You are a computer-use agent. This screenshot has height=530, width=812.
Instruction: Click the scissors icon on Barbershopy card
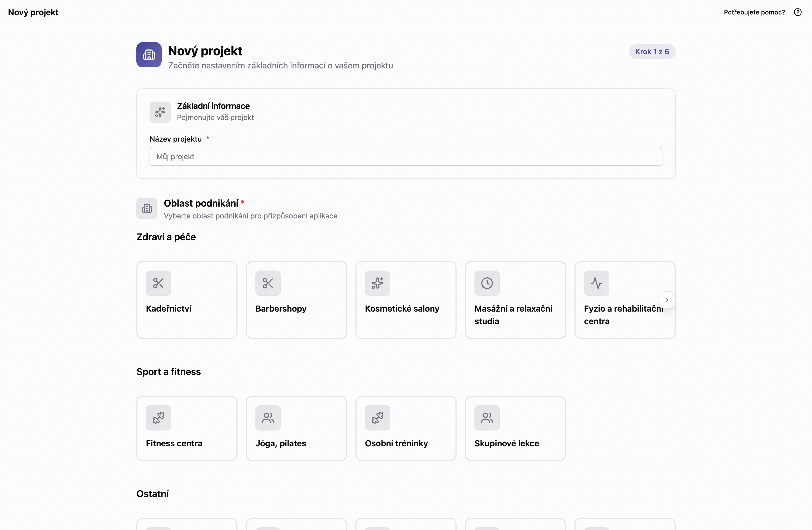point(268,283)
